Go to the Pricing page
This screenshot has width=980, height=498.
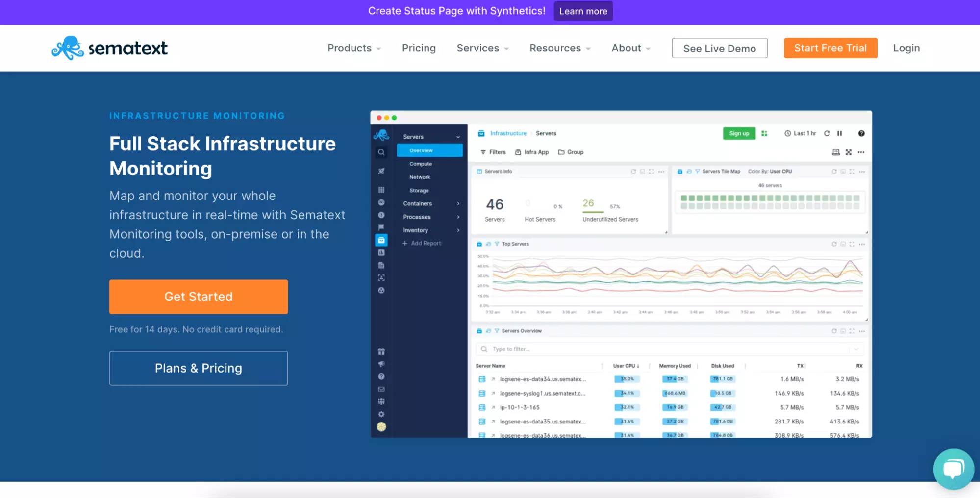(419, 48)
